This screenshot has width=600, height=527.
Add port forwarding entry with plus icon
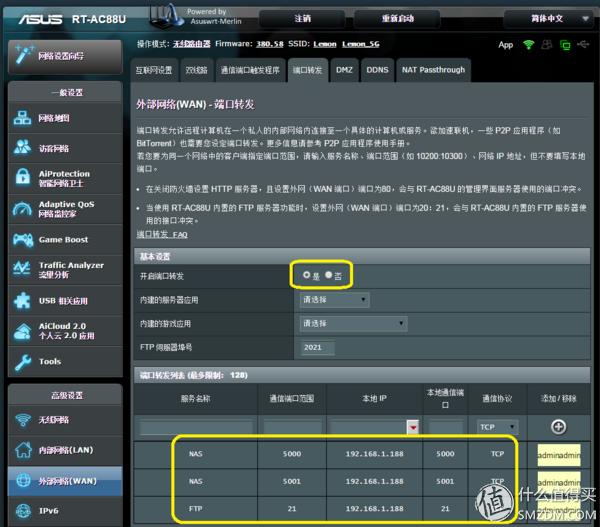click(x=558, y=427)
